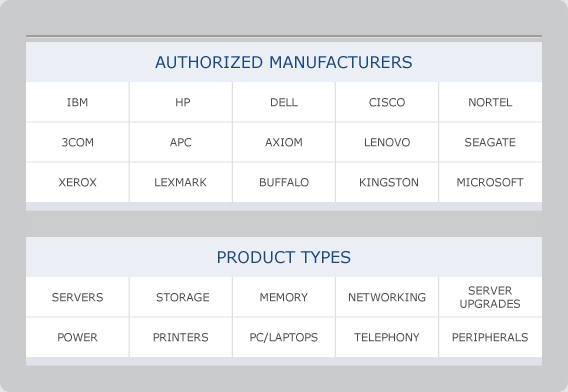Screen dimensions: 568x392
Task: Choose LENOVO from the manufacturers table
Action: coord(387,142)
